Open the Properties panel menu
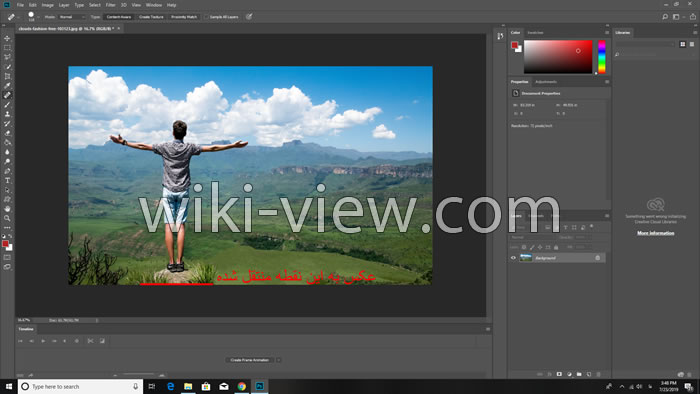Screen dimensions: 700x394 coord(607,82)
